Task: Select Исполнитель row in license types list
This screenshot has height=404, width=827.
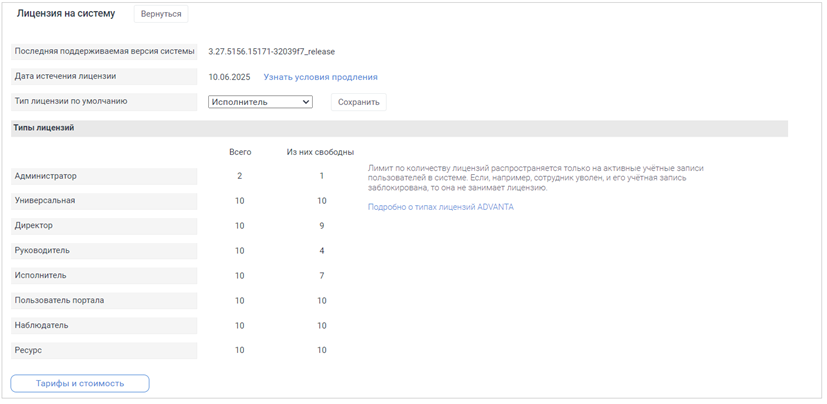Action: coord(40,275)
